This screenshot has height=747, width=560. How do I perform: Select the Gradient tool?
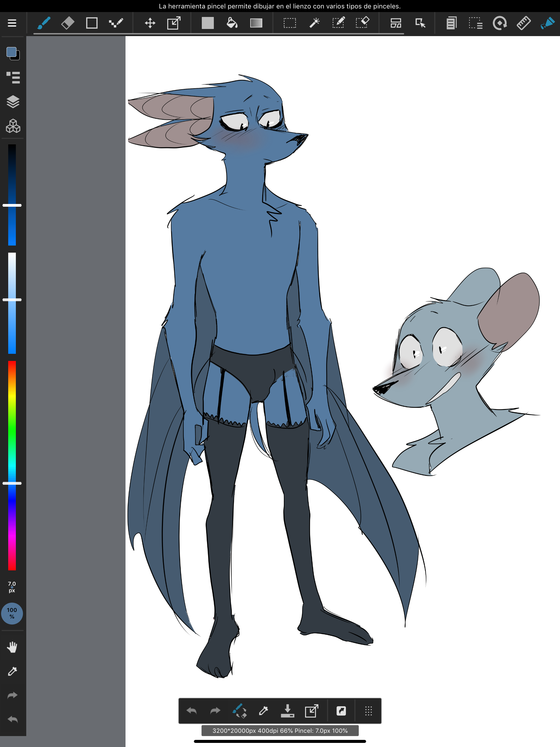256,23
